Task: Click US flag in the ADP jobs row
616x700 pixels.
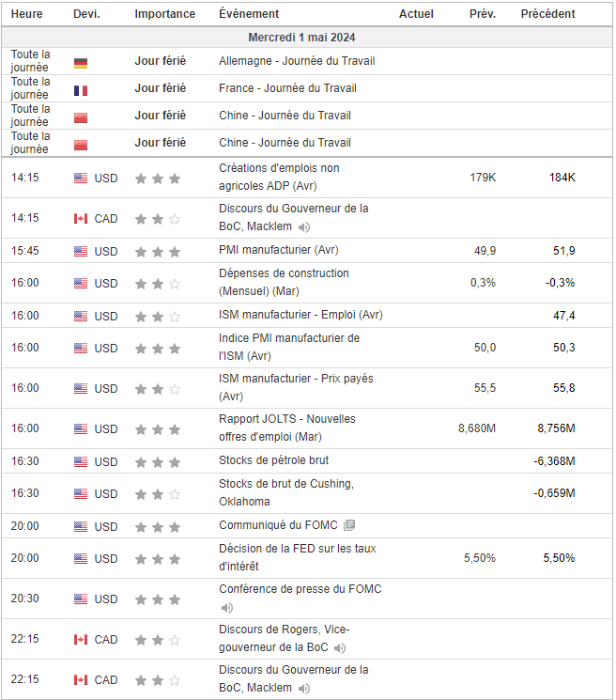Action: pos(81,178)
